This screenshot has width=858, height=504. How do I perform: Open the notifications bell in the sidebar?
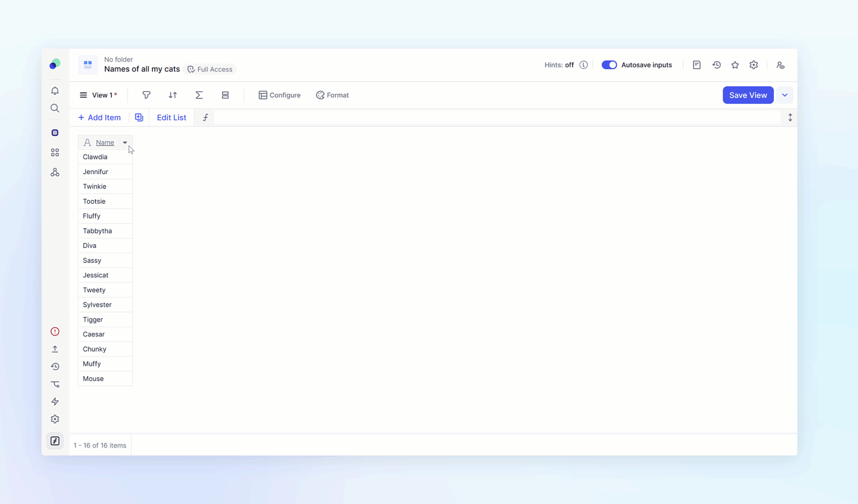tap(55, 91)
